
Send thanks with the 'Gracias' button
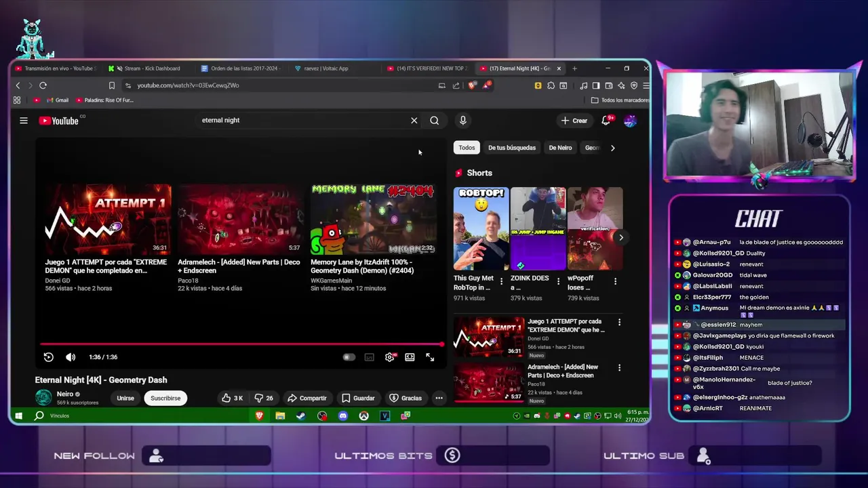point(406,398)
